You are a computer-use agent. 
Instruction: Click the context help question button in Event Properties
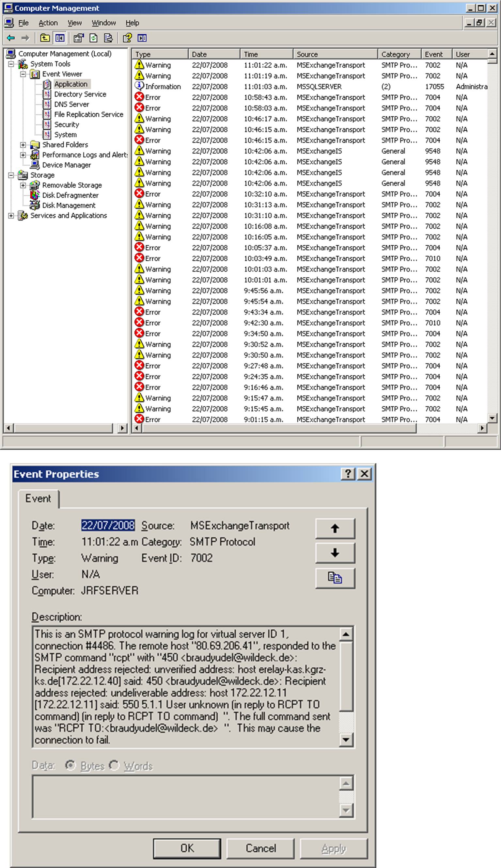(348, 474)
